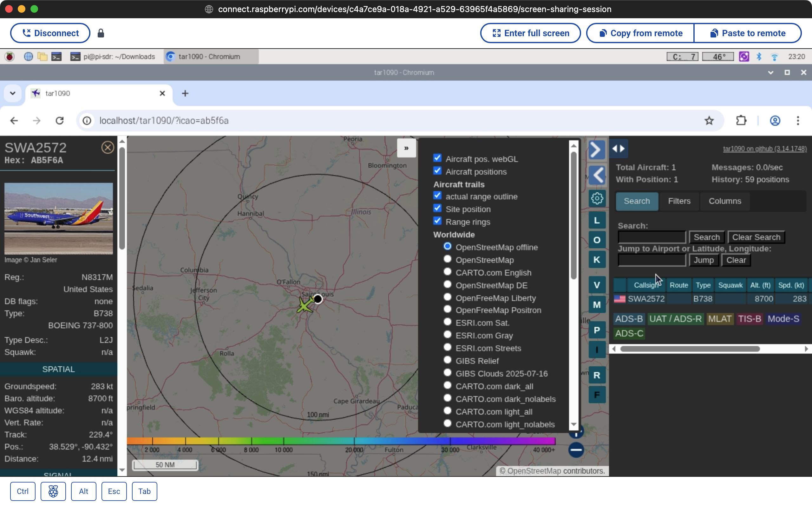Screen dimensions: 812x506
Task: Open the Raspberry Pi main menu
Action: coord(10,57)
